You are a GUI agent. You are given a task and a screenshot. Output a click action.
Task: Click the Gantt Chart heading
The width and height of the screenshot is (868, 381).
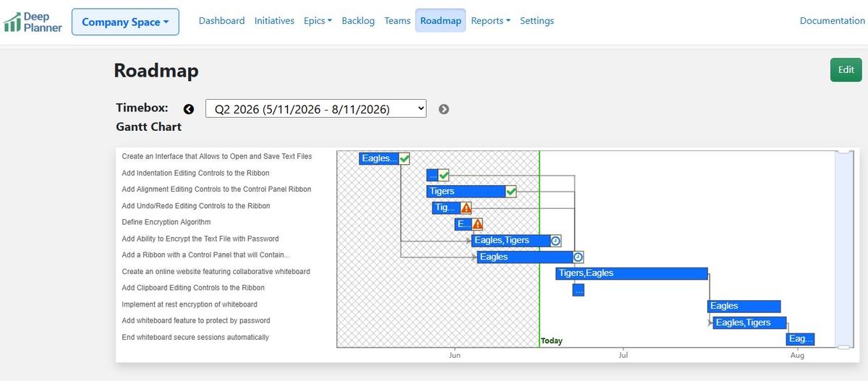click(x=148, y=127)
